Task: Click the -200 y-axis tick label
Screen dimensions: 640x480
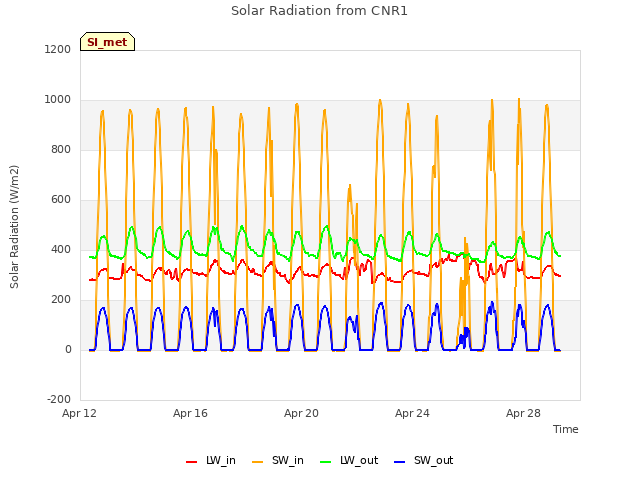Action: 59,399
